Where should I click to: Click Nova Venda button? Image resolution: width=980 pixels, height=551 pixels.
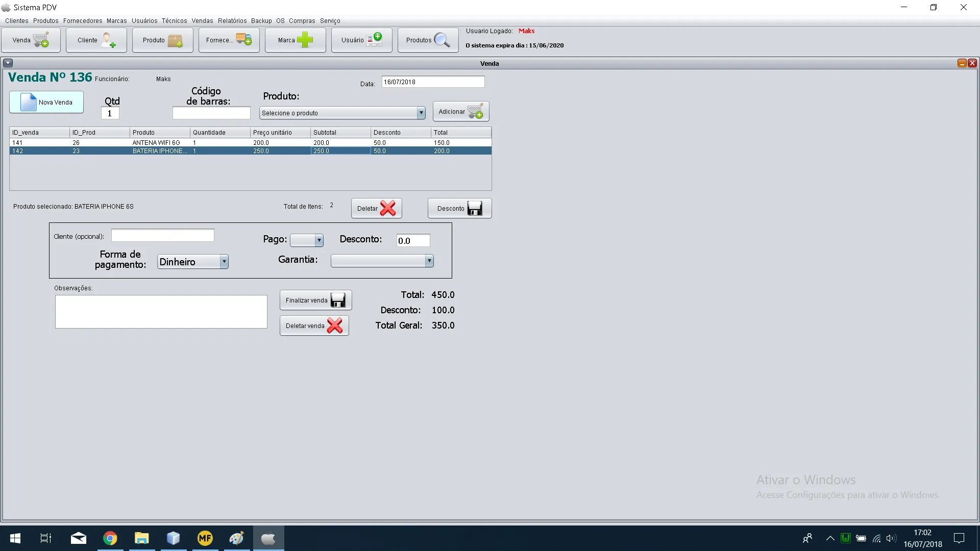point(46,103)
